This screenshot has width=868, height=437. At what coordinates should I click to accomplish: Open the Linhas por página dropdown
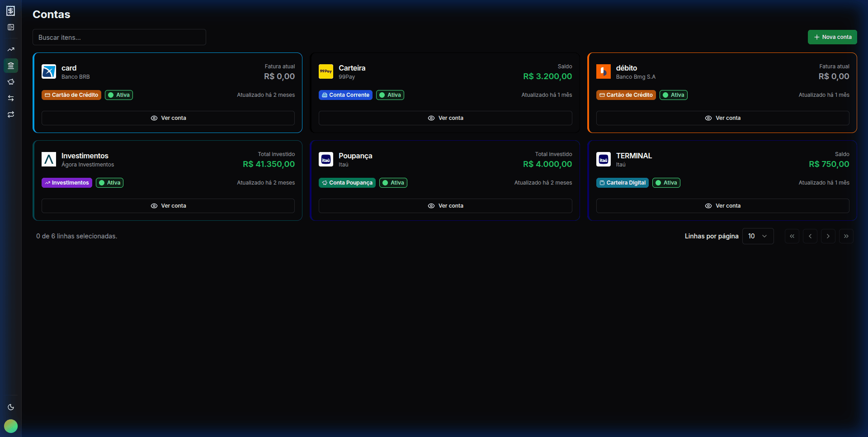coord(758,236)
